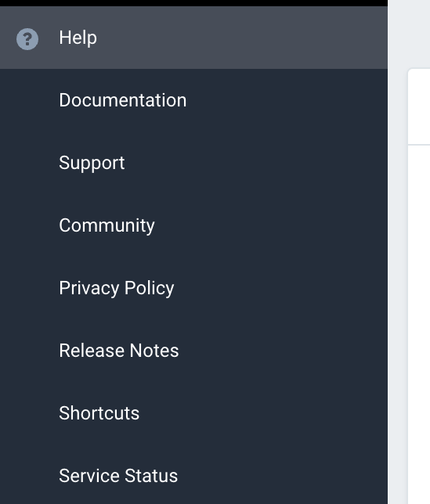The height and width of the screenshot is (504, 430).
Task: Click the word Privacy in Privacy Policy
Action: coord(89,288)
